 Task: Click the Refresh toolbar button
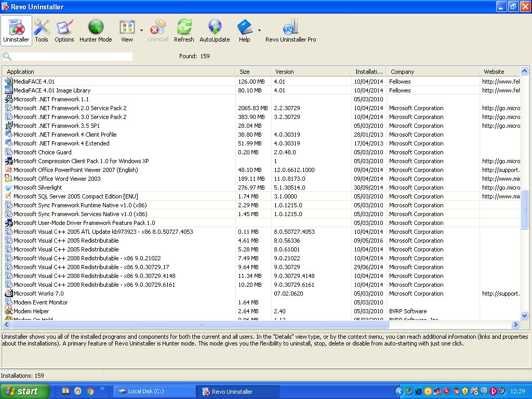(x=184, y=31)
